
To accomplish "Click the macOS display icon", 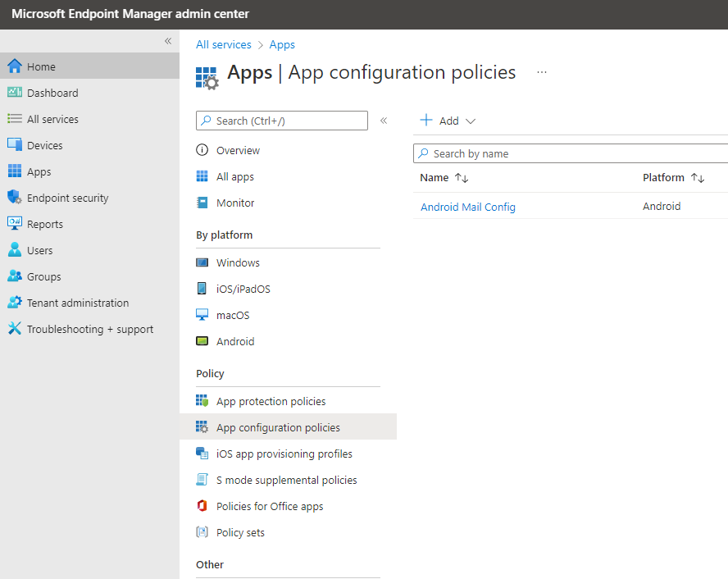I will pos(202,315).
